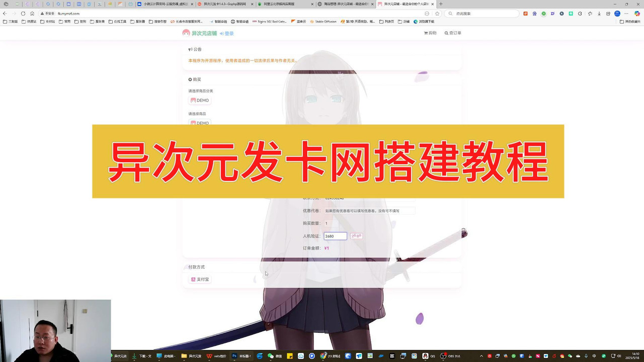Click the 中 input method indicator

595,356
